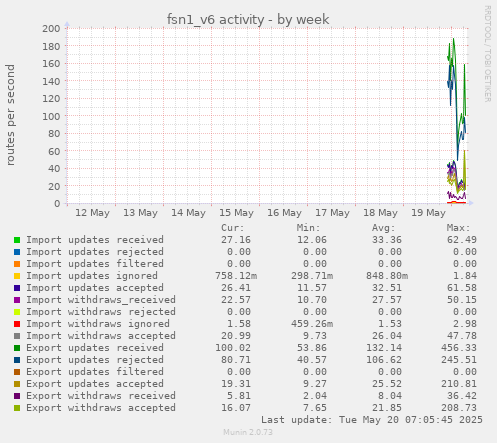Click the Export updates received green swatch
The width and height of the screenshot is (497, 443).
tap(17, 348)
